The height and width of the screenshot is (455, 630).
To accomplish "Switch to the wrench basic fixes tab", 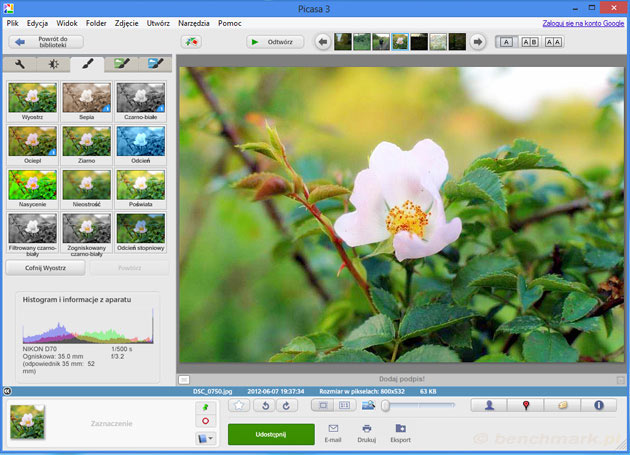I will 19,64.
